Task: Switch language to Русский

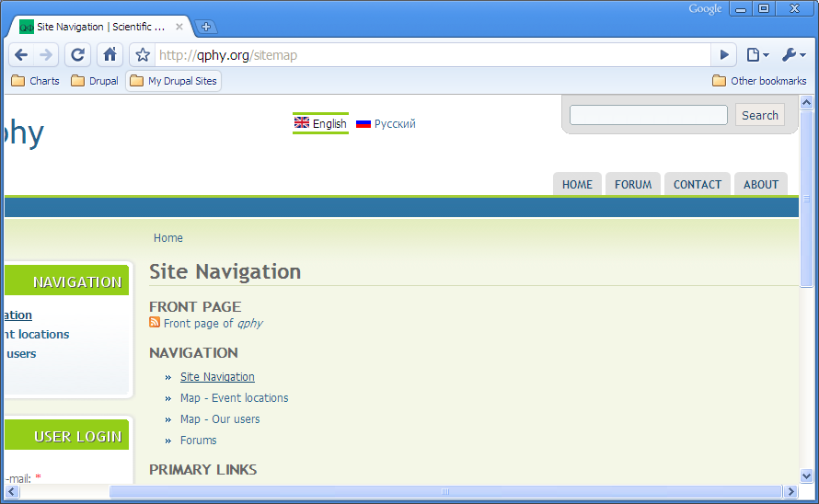Action: click(x=386, y=124)
